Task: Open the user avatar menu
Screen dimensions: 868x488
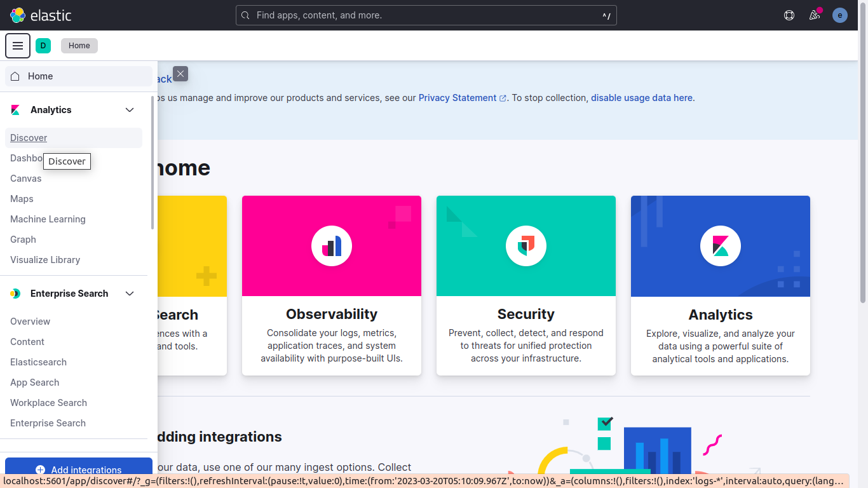Action: point(840,15)
